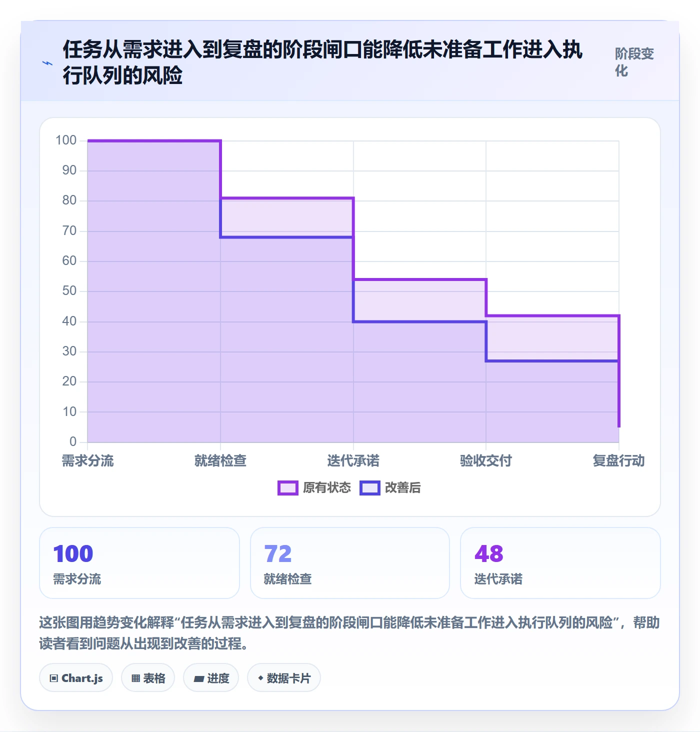Click the blue 改善后 legend swatch

(370, 487)
